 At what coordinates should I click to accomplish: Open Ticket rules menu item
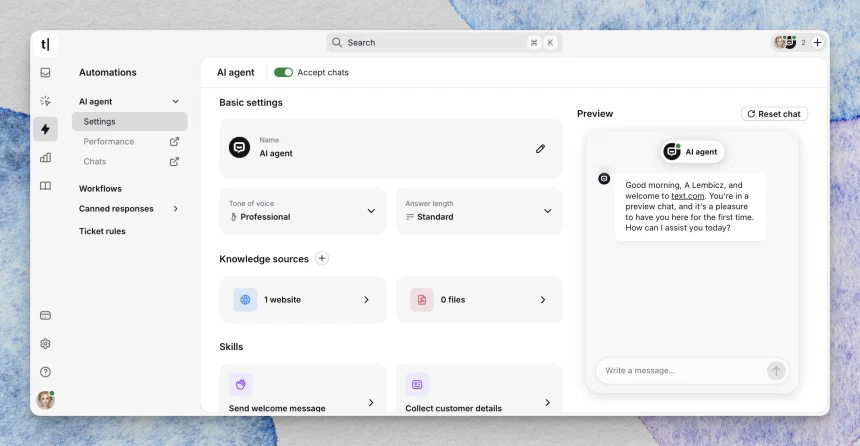102,231
